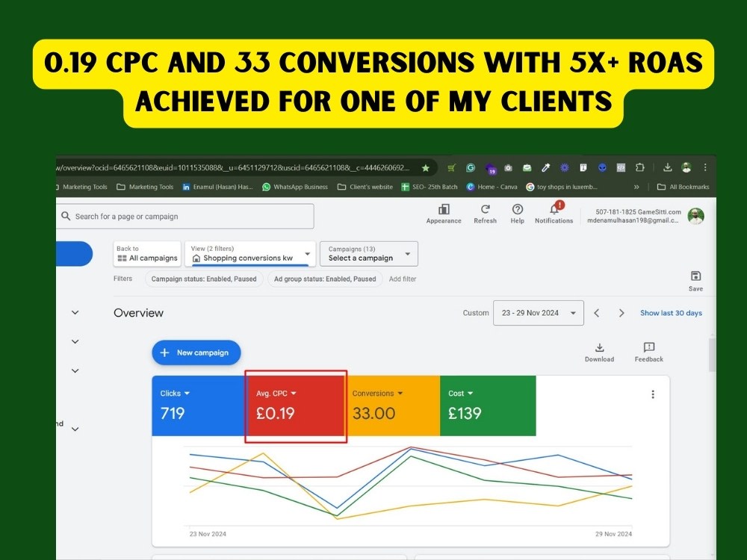Screen dimensions: 747x560
Task: Click the Overview heading
Action: 138,313
